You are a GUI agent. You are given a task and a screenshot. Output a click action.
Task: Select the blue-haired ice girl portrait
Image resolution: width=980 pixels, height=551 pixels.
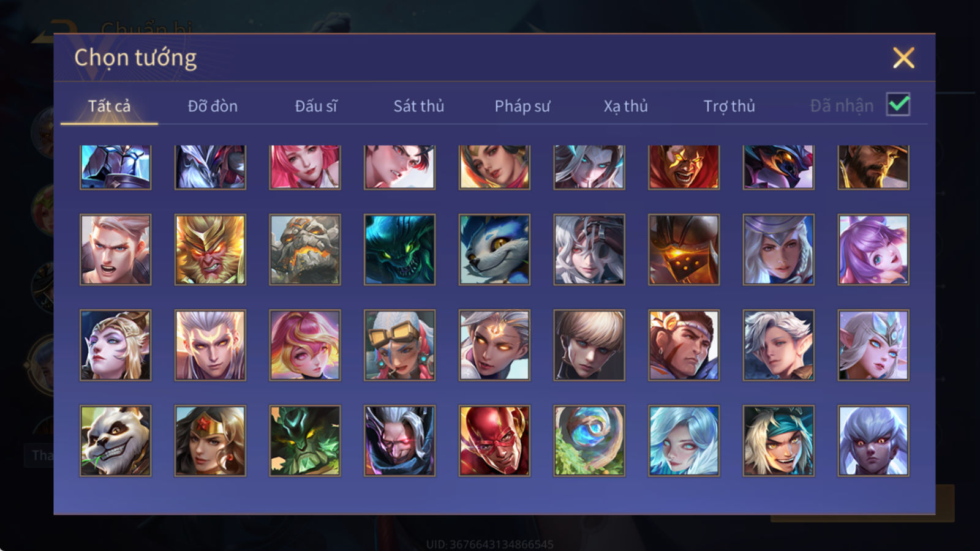tap(684, 441)
